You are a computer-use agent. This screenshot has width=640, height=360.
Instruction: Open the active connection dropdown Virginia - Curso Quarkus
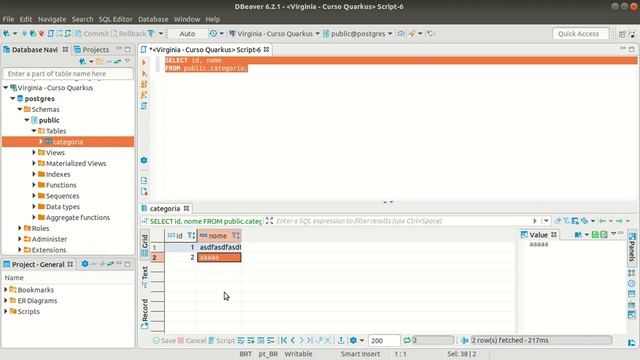(274, 33)
